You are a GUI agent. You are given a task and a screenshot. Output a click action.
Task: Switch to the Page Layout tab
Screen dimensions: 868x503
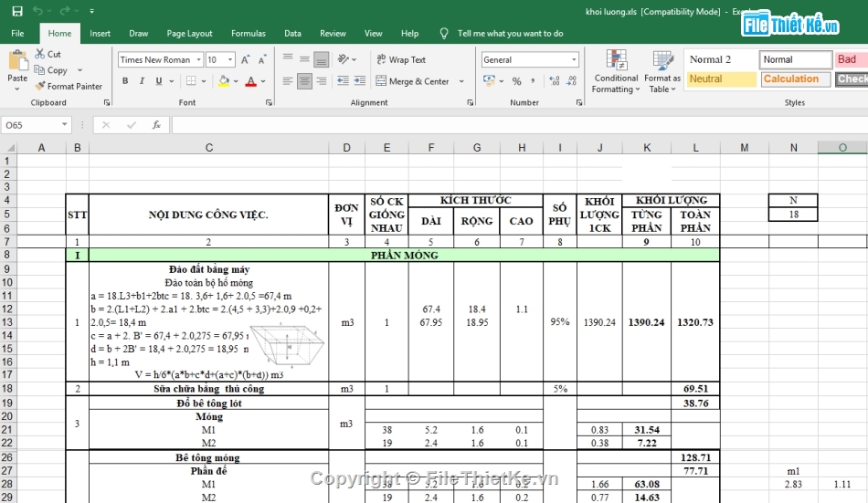pyautogui.click(x=189, y=33)
